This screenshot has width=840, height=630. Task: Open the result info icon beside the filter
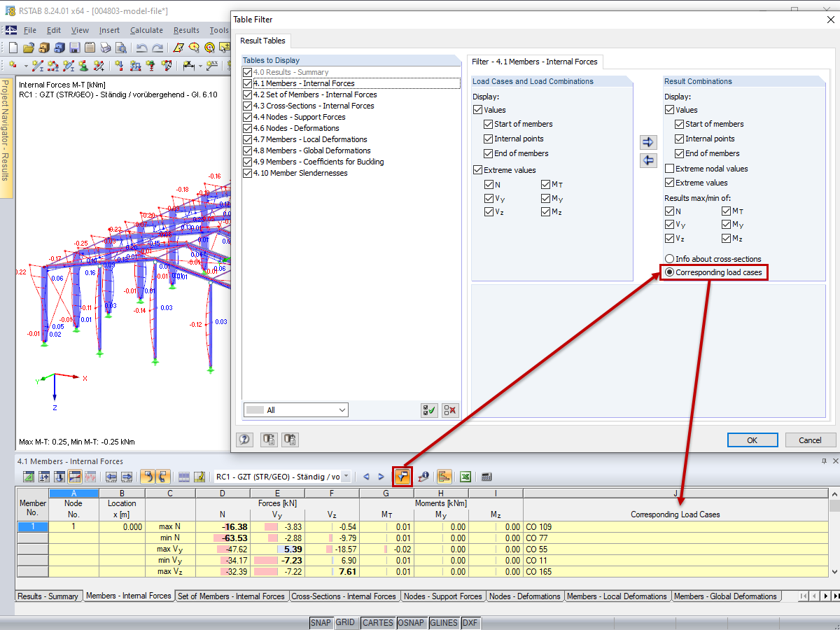(423, 476)
